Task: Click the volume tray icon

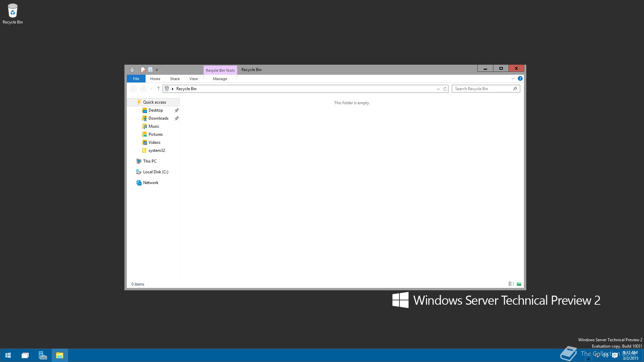Action: click(x=605, y=355)
